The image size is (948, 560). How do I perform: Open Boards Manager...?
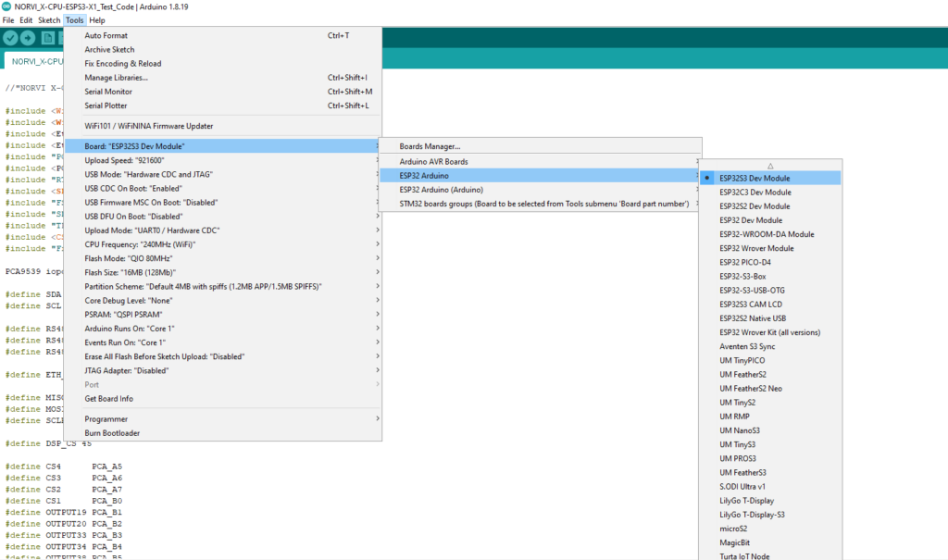540,146
